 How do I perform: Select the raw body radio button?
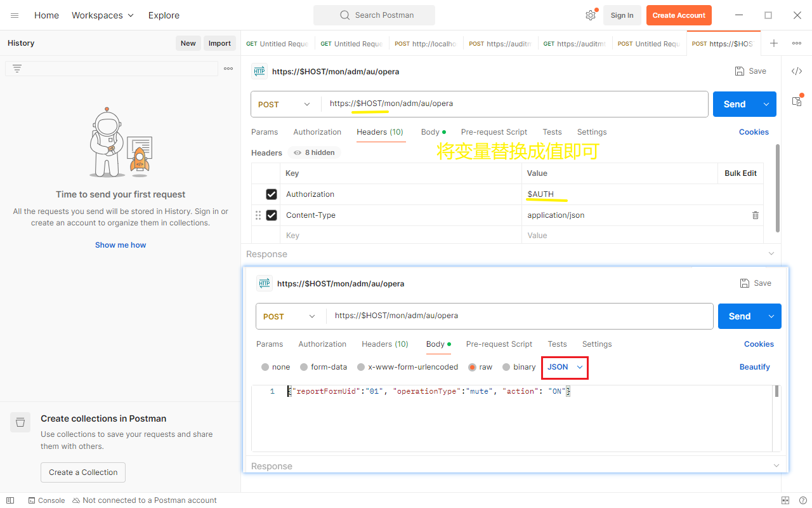(472, 367)
